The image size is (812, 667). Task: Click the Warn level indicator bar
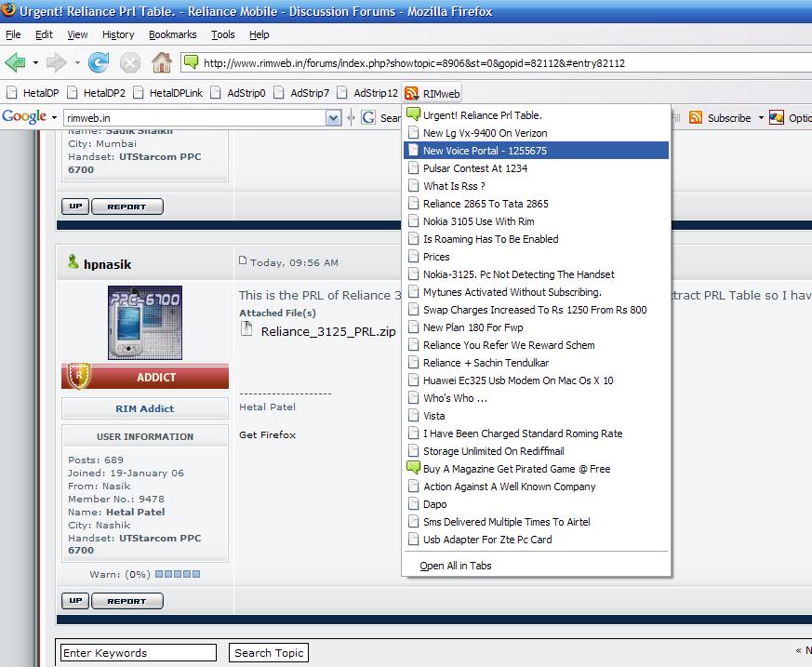[x=178, y=574]
